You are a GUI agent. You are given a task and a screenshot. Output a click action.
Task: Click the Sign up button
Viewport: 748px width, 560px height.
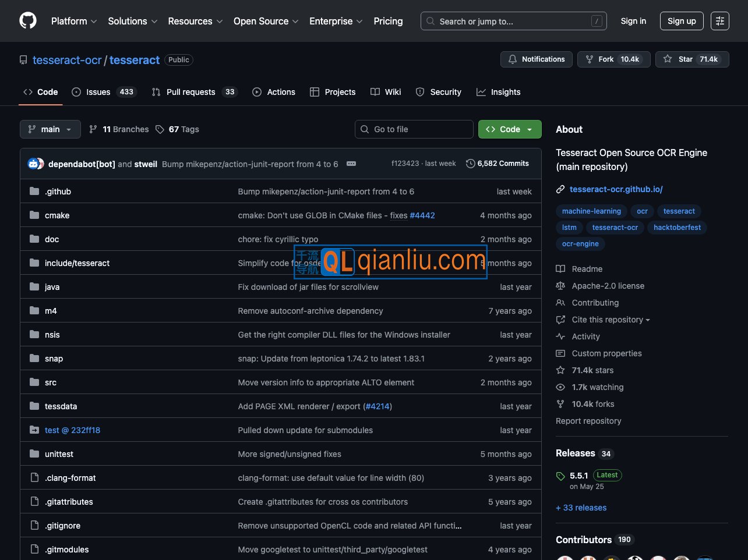(x=681, y=21)
